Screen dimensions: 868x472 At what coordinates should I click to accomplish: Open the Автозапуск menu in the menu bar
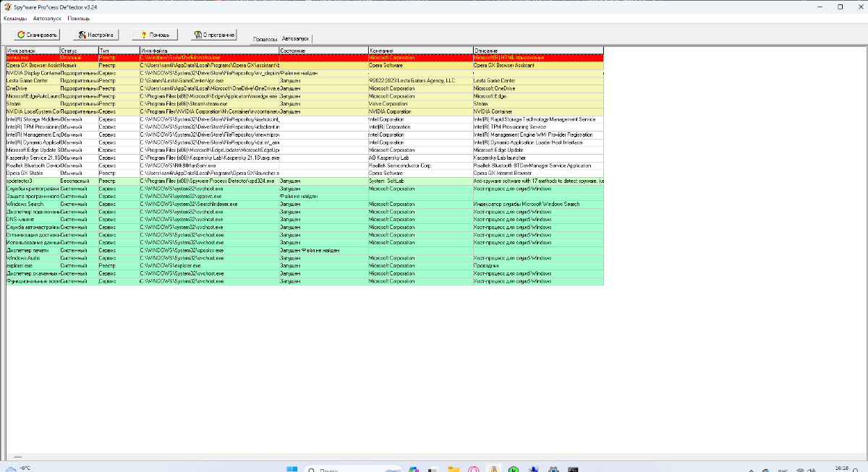coord(48,18)
